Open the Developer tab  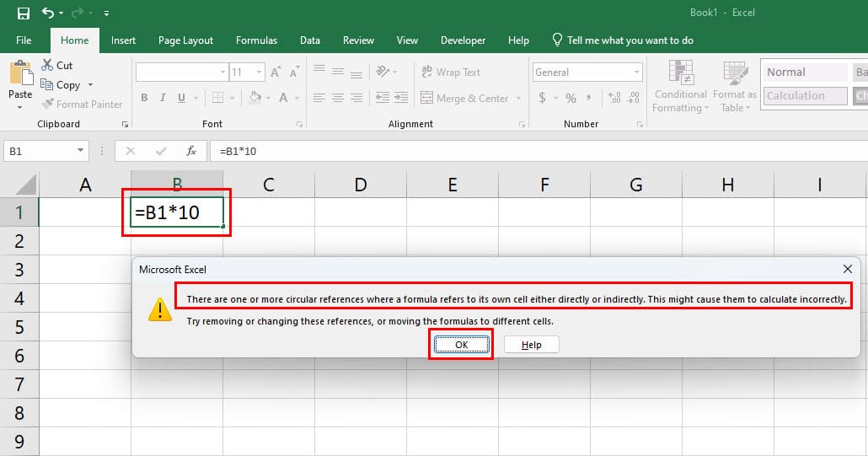(463, 40)
